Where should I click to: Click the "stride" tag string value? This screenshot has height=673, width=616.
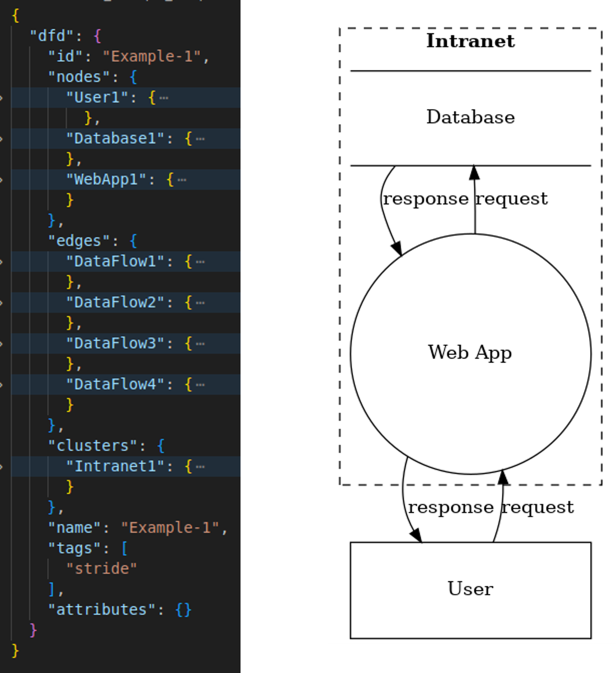pos(102,569)
